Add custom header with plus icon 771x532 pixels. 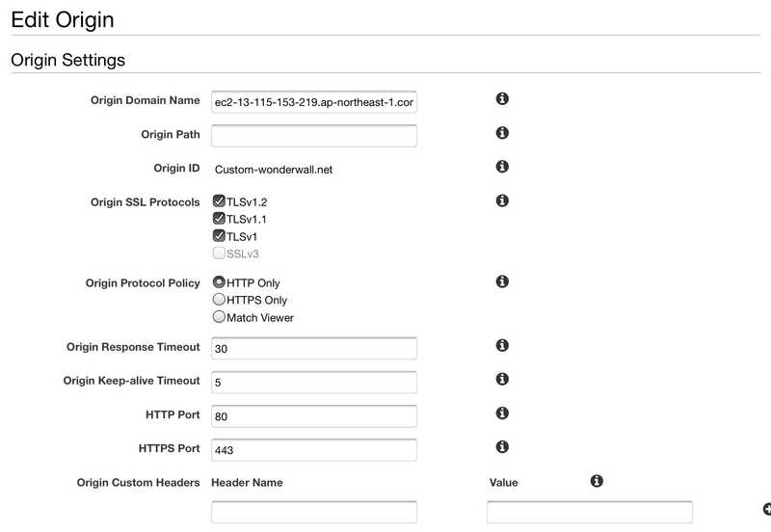(766, 509)
